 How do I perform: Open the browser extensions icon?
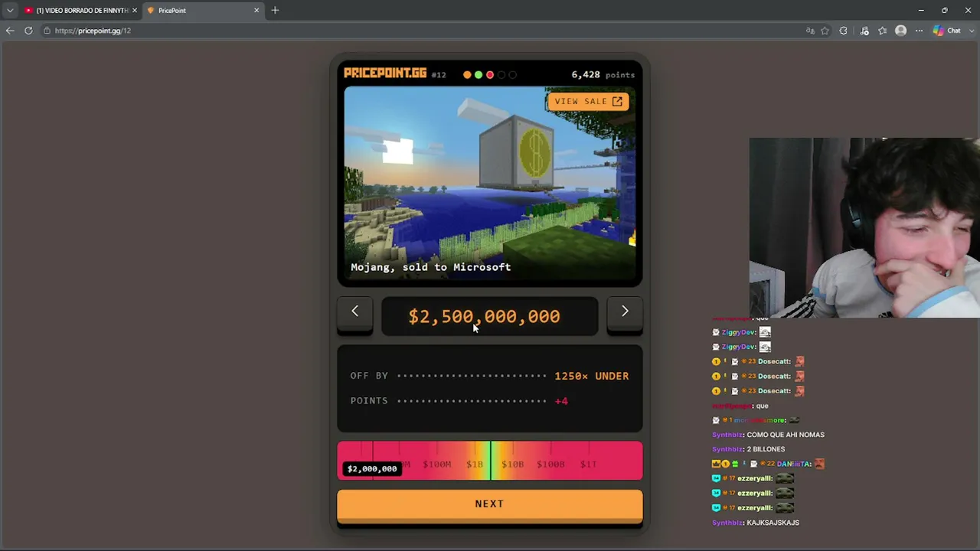pyautogui.click(x=843, y=31)
